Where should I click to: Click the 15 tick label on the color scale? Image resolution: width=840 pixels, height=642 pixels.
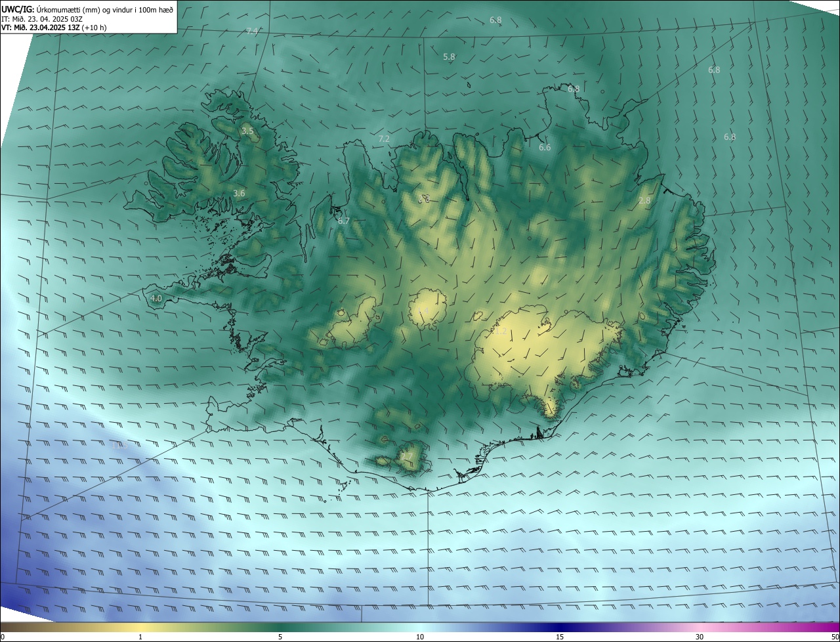point(560,637)
